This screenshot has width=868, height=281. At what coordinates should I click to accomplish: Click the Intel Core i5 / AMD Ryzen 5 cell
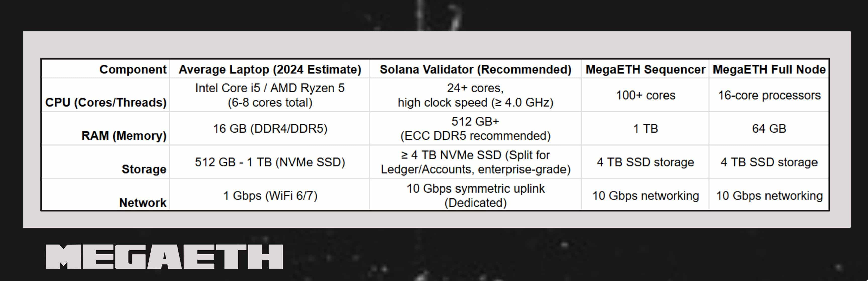(x=270, y=95)
